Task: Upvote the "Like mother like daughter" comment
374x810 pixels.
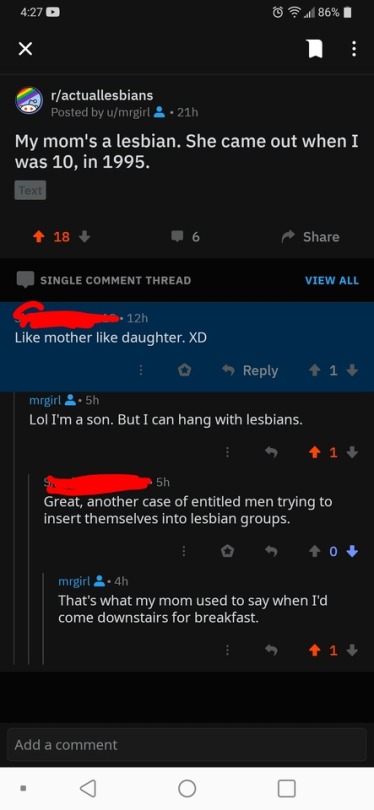Action: tap(314, 370)
